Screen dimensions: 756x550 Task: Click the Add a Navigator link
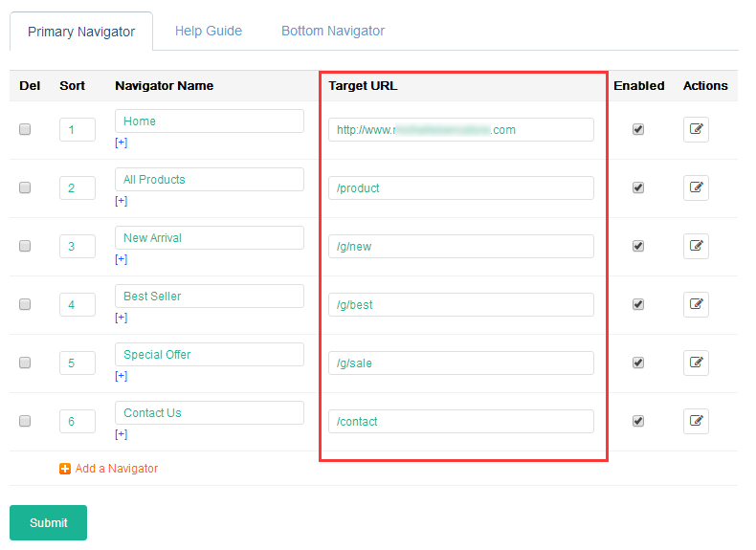click(116, 469)
